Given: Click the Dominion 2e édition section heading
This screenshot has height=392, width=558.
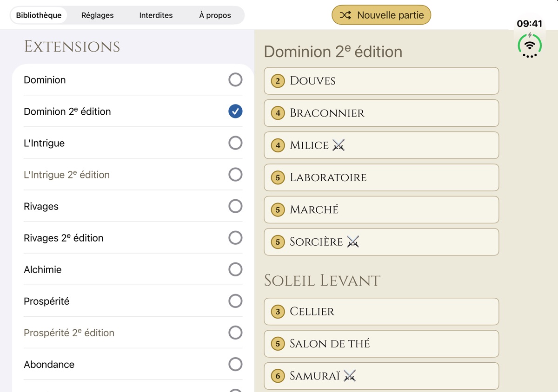Looking at the screenshot, I should coord(333,52).
